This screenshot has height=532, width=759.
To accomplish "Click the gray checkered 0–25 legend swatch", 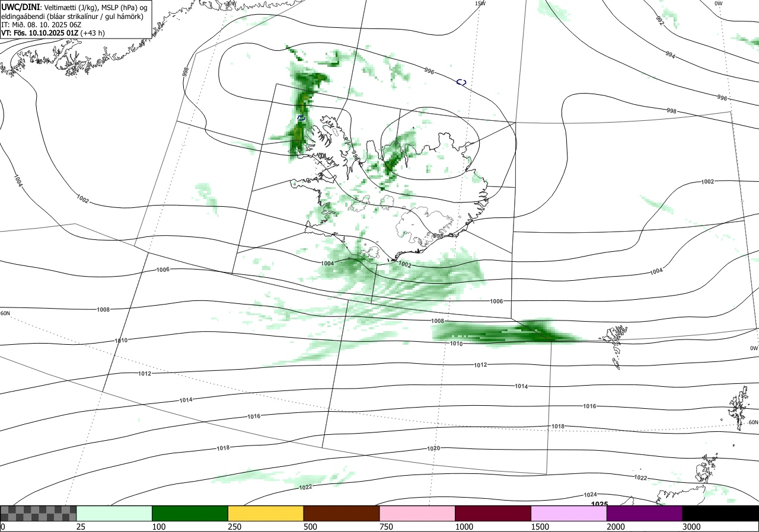I will 39,513.
